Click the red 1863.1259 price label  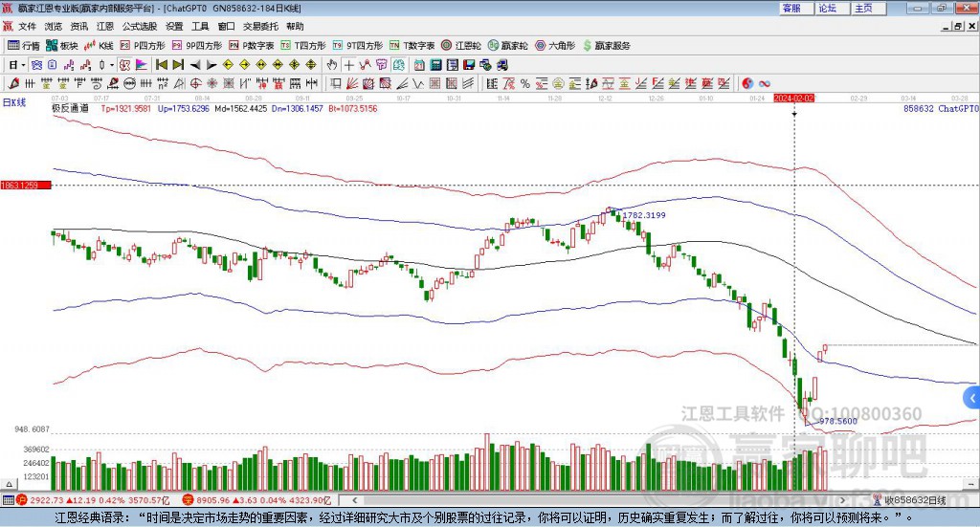(26, 186)
